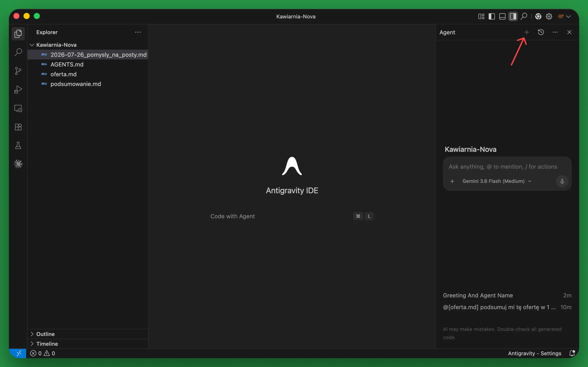Click the Explorer panel title
This screenshot has width=588, height=367.
pos(47,32)
